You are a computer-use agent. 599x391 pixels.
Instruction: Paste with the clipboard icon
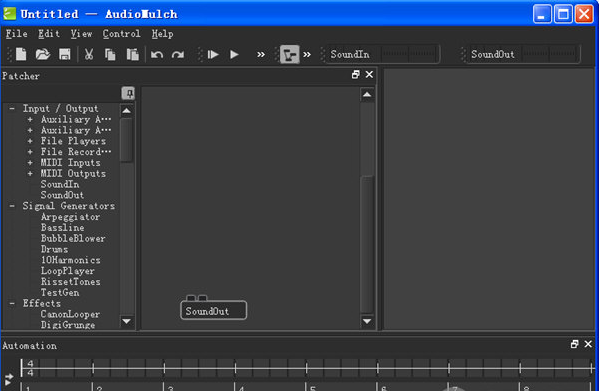tap(132, 54)
